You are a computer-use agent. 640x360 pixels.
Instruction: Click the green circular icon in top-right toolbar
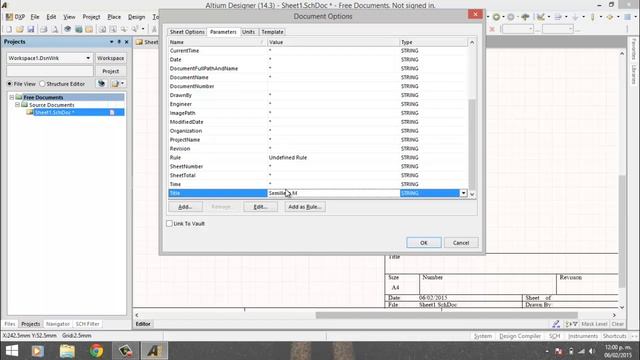496,17
